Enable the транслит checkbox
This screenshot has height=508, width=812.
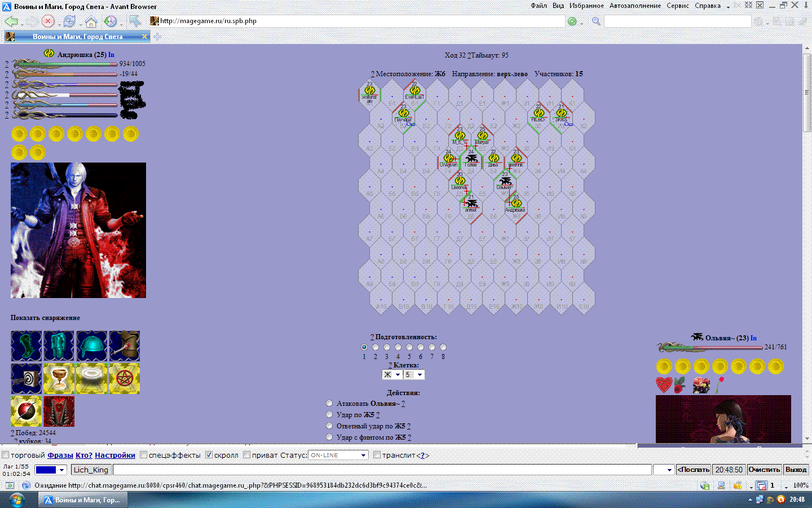(377, 455)
